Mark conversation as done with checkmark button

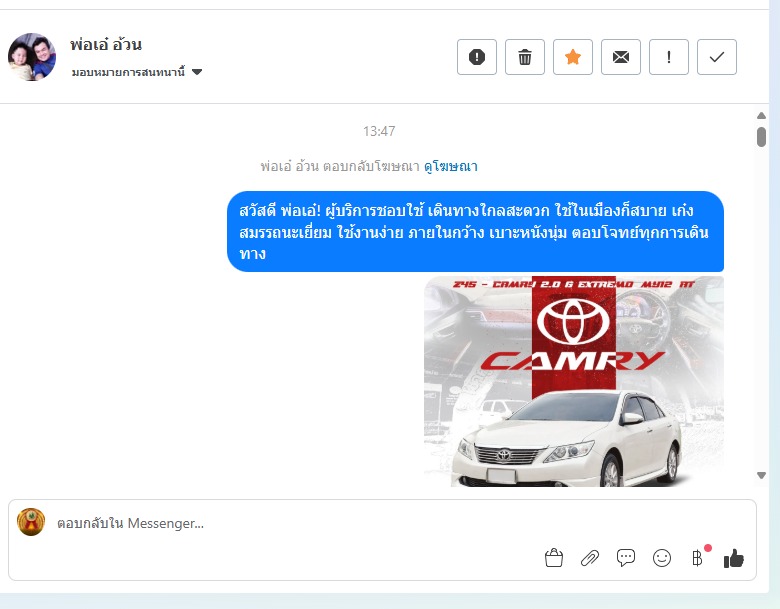click(x=717, y=57)
